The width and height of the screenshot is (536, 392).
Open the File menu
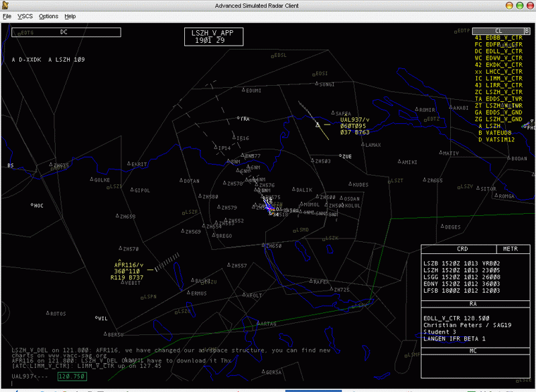7,15
